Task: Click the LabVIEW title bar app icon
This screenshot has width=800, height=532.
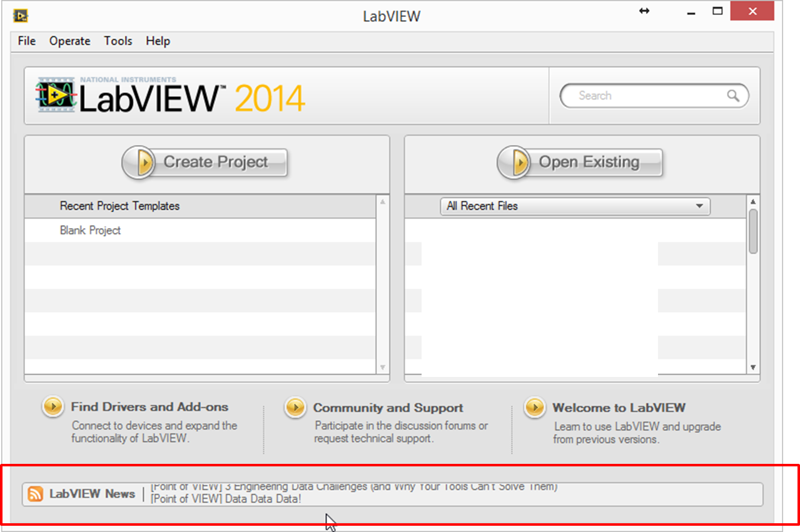Action: [x=21, y=16]
